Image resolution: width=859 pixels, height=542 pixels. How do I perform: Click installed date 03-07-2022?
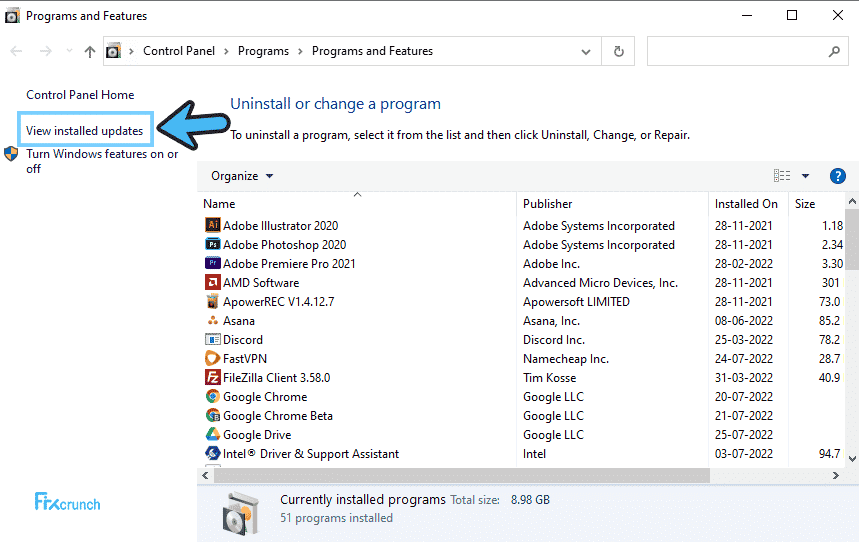click(743, 453)
